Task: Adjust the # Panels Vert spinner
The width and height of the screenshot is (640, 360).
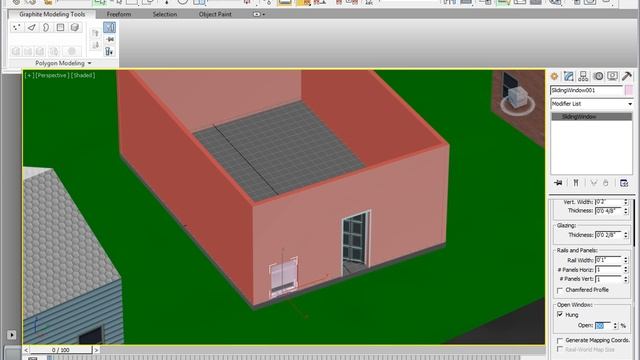Action: pyautogui.click(x=626, y=279)
